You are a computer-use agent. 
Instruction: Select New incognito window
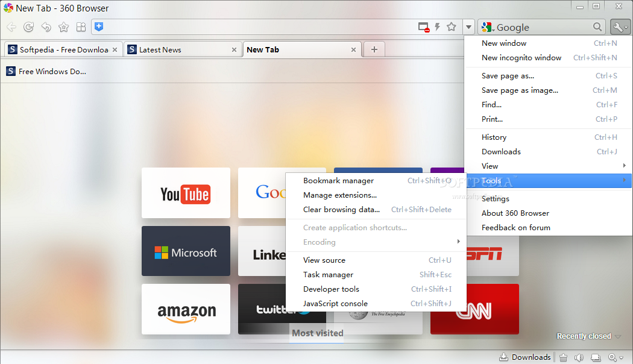(549, 58)
